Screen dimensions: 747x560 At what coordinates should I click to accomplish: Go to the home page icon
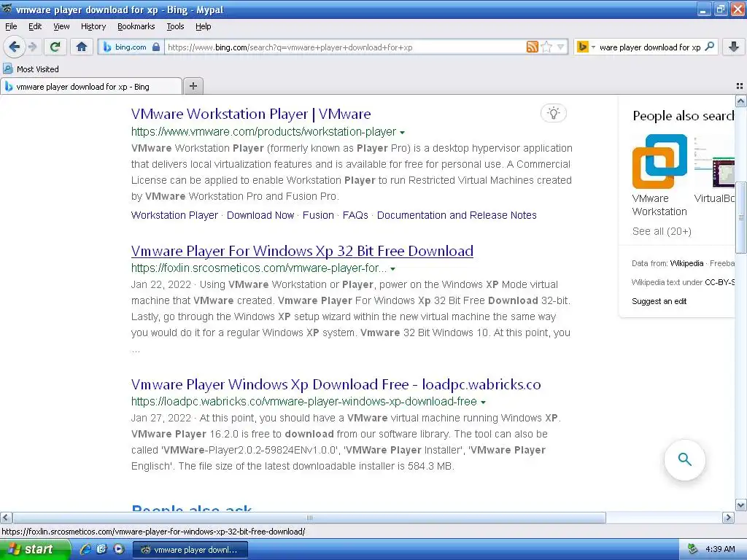click(x=82, y=47)
